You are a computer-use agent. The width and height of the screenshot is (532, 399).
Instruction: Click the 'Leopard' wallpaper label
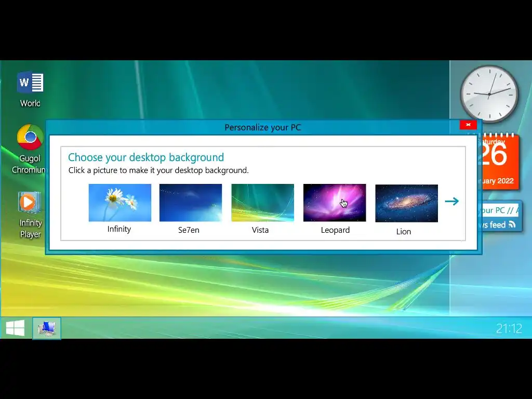click(x=335, y=230)
